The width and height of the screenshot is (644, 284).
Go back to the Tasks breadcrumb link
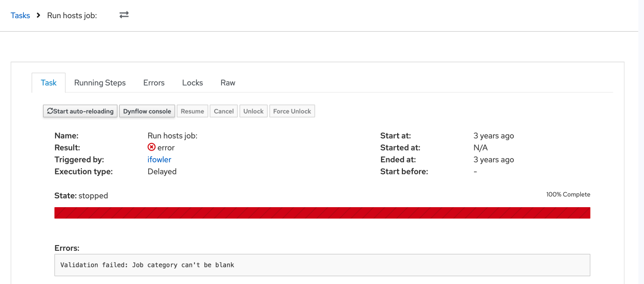click(20, 16)
